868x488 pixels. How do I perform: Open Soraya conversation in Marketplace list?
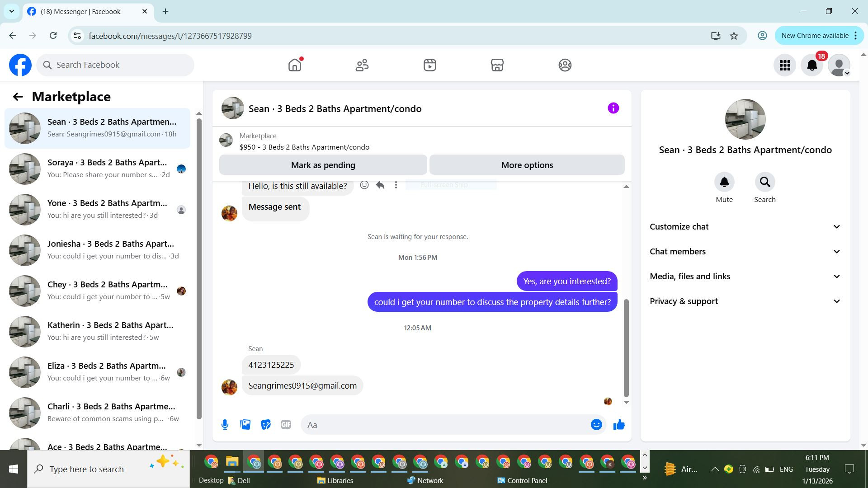pyautogui.click(x=97, y=169)
